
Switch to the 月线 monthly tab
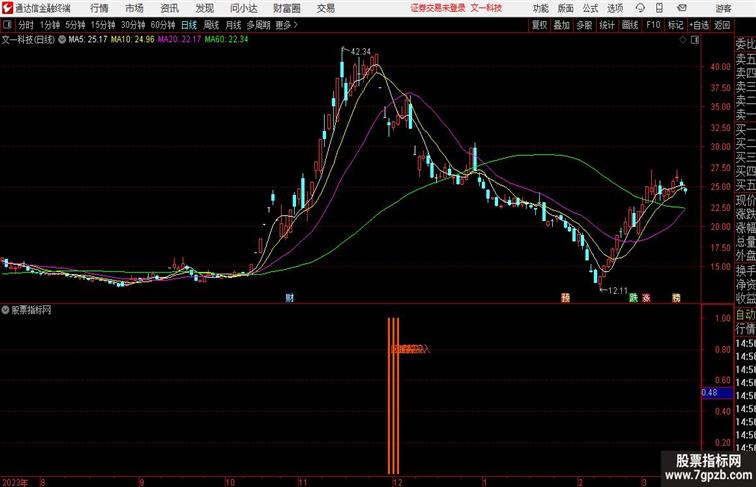tap(233, 25)
